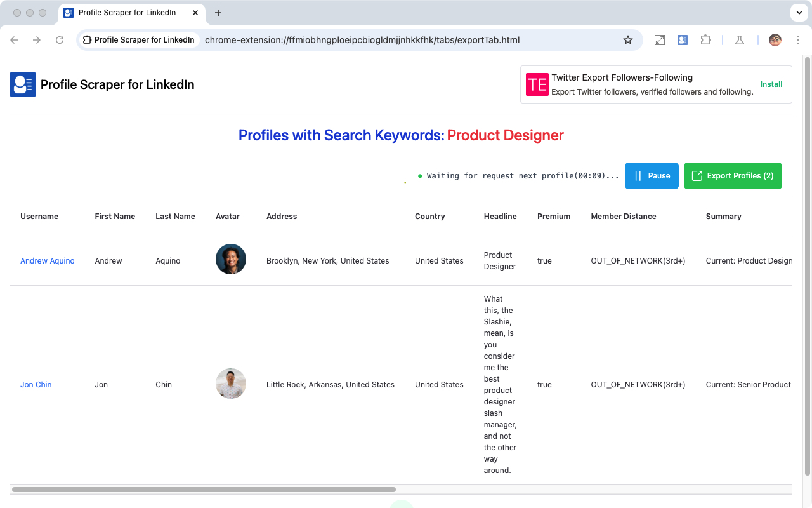Select the Profile Scraper for LinkedIn browser tab
Viewport: 812px width, 508px height.
coord(132,13)
